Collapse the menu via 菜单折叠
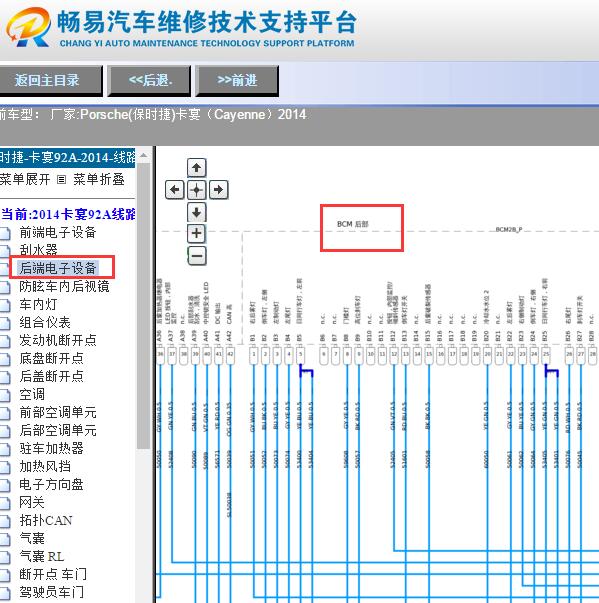This screenshot has width=599, height=603. click(x=99, y=179)
